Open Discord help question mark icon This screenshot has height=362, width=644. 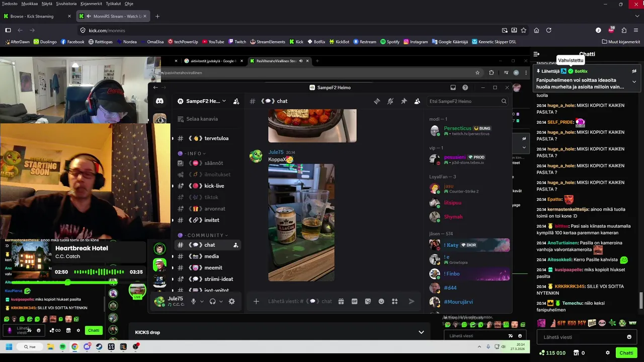[465, 87]
